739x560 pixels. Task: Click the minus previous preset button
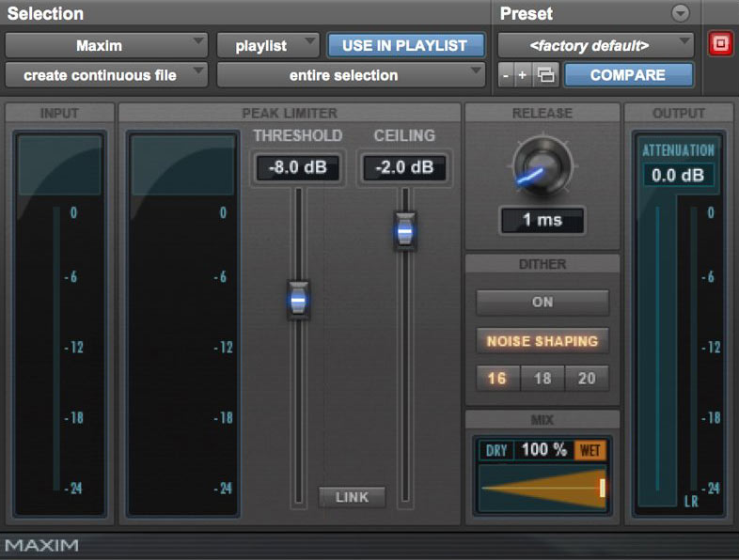click(x=506, y=75)
